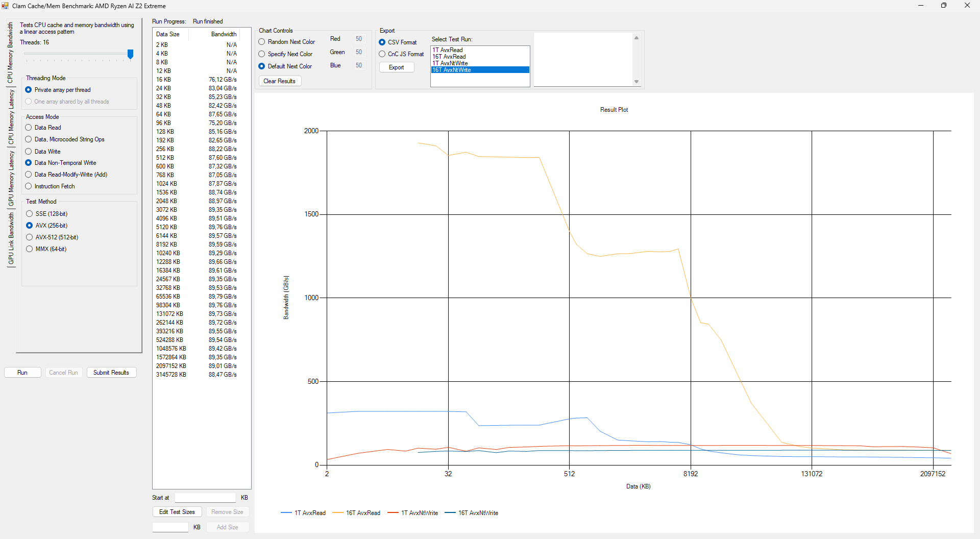Enable Random Next Color option
The image size is (980, 539).
click(x=262, y=42)
